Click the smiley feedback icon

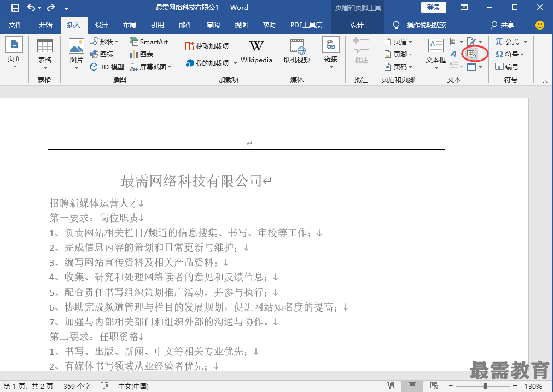pos(539,25)
